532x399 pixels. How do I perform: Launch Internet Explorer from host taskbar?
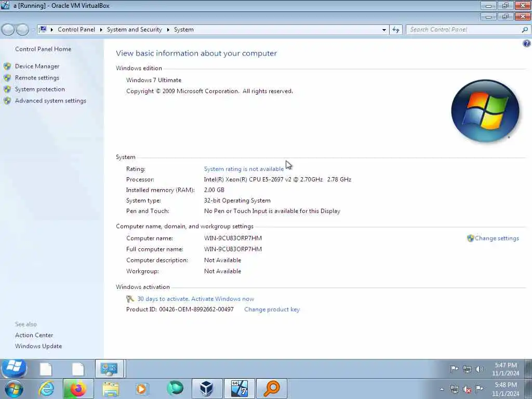46,389
